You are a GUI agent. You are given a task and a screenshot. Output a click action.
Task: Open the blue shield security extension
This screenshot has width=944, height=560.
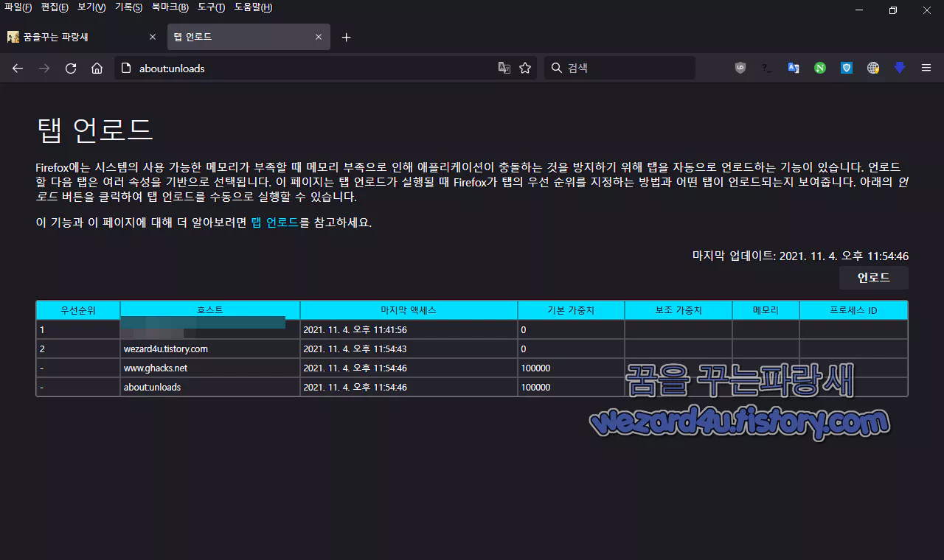pyautogui.click(x=846, y=67)
